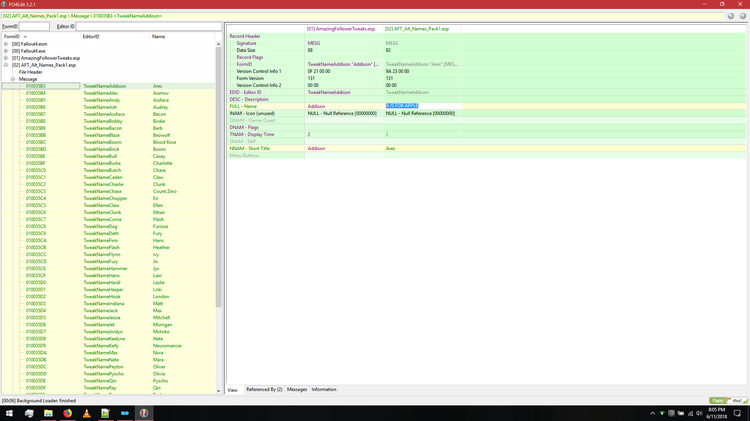Open the Windows Start menu
Viewport: 750px width, 421px height.
[9, 413]
